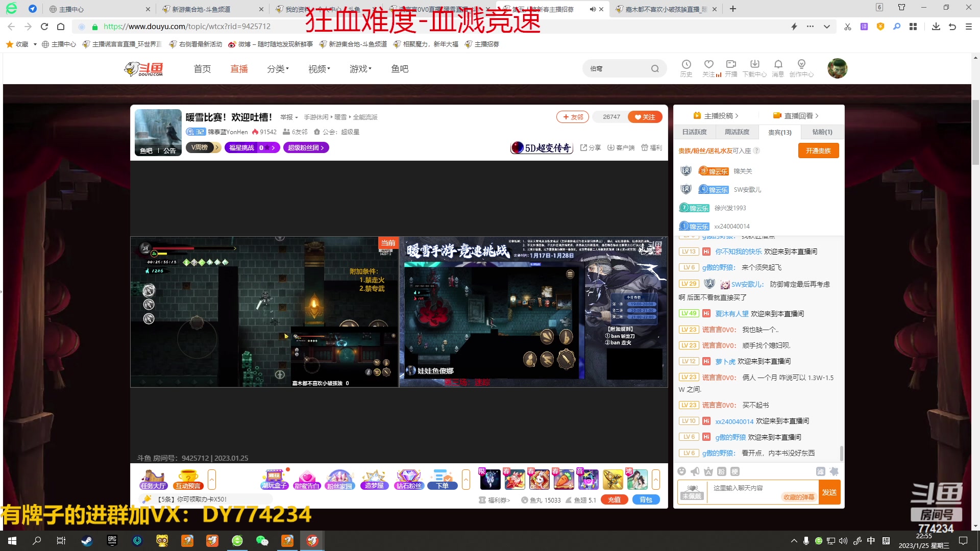The height and width of the screenshot is (551, 980).
Task: Click the 友邻 add neighbor button
Action: [573, 117]
